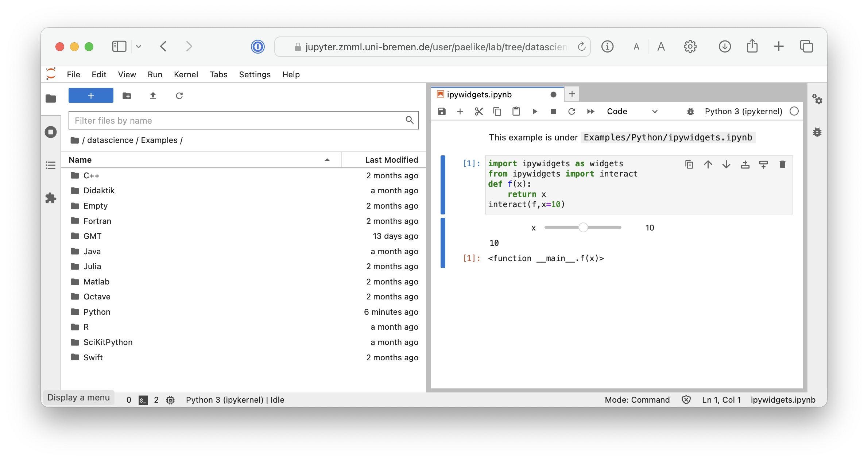This screenshot has width=868, height=461.
Task: Run the selected cell with play icon
Action: click(535, 111)
